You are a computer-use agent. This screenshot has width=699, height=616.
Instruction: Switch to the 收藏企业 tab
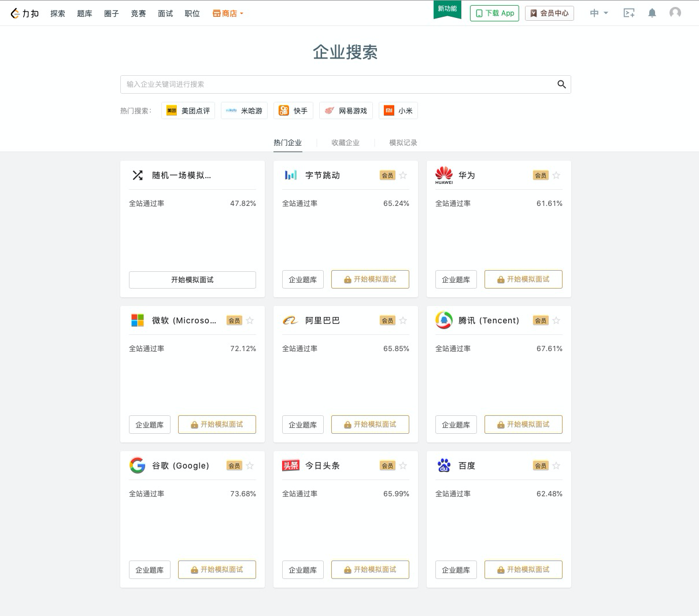[345, 142]
